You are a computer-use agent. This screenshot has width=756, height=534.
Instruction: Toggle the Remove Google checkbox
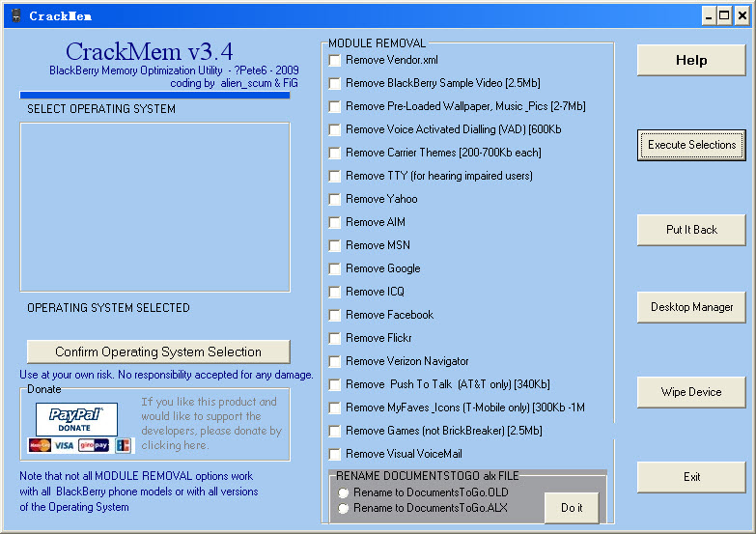pyautogui.click(x=334, y=268)
